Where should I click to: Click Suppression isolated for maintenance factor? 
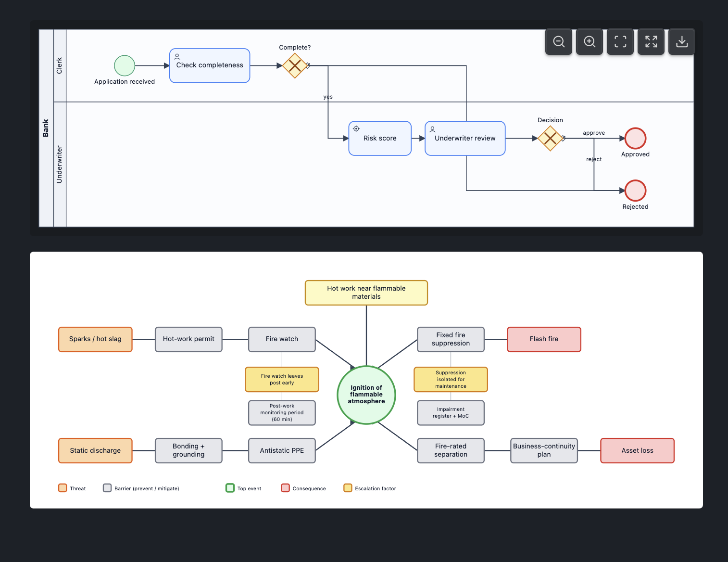coord(451,380)
